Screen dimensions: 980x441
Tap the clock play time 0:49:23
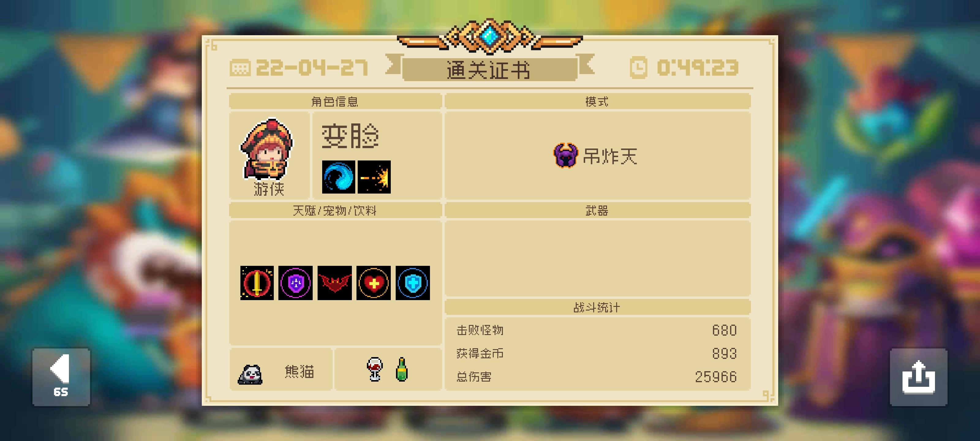tap(684, 67)
